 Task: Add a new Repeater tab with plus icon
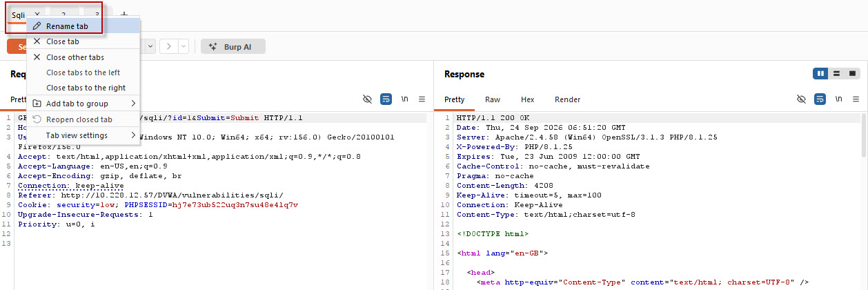click(x=124, y=14)
